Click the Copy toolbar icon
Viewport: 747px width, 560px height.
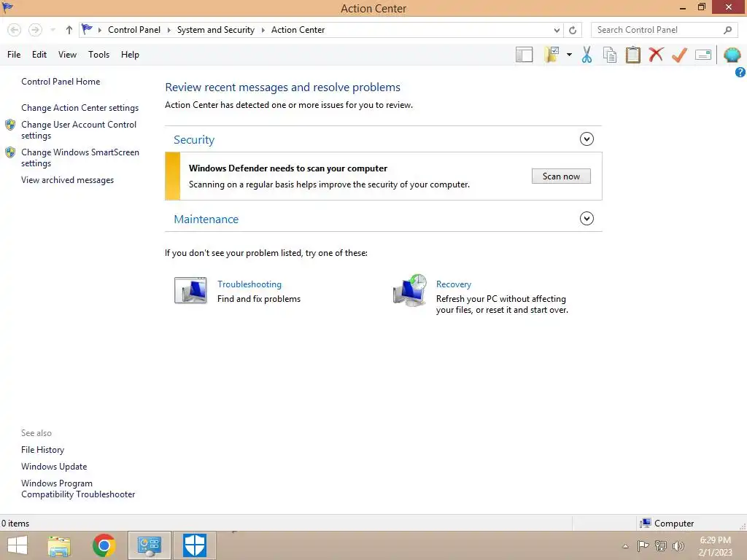click(x=610, y=55)
